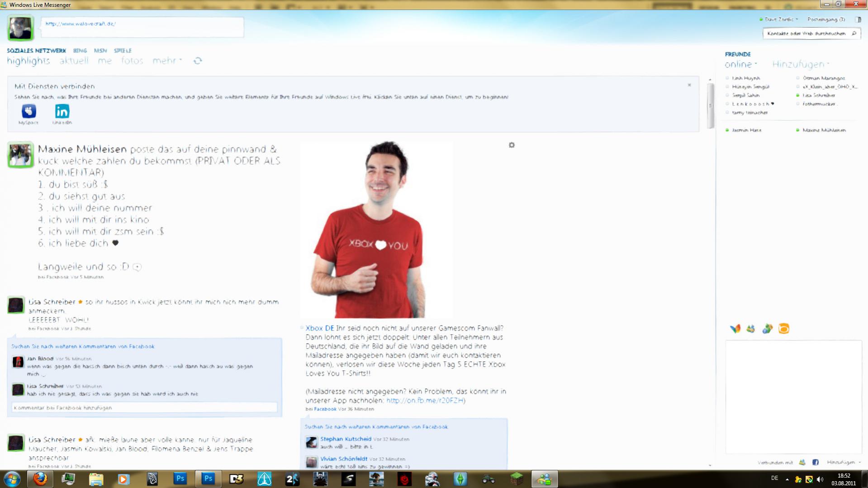868x488 pixels.
Task: Click feed vertical scrollbar thumb
Action: pyautogui.click(x=710, y=105)
